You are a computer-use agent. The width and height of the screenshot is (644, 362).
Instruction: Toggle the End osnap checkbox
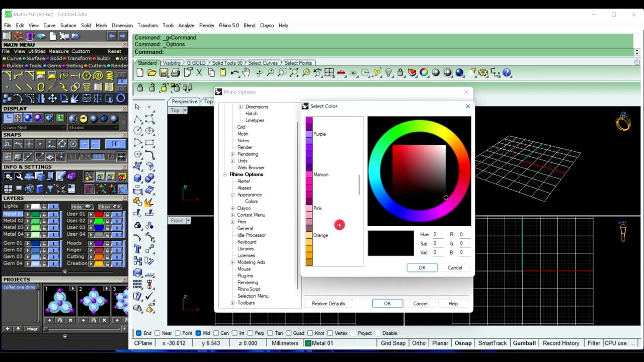coord(138,333)
